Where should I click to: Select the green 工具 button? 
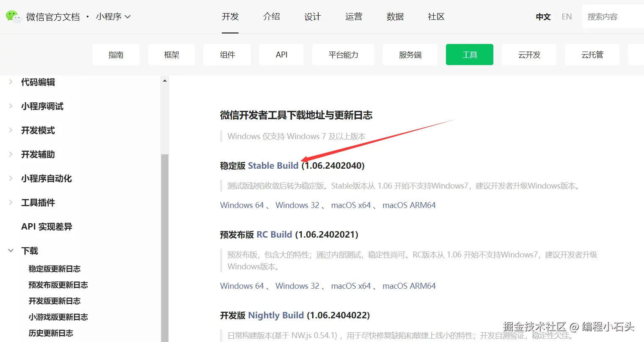point(470,55)
